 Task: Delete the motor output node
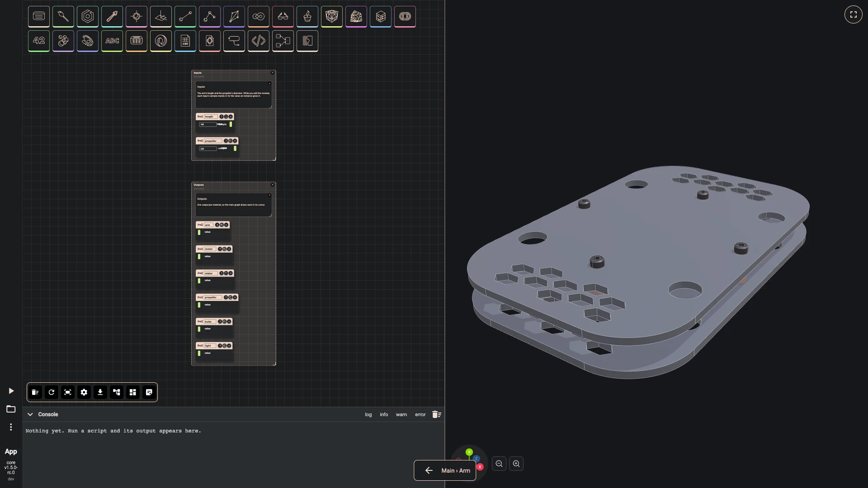[229, 249]
